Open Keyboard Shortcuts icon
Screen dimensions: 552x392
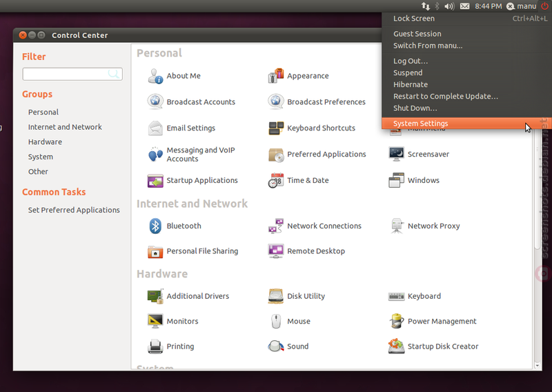pos(275,128)
